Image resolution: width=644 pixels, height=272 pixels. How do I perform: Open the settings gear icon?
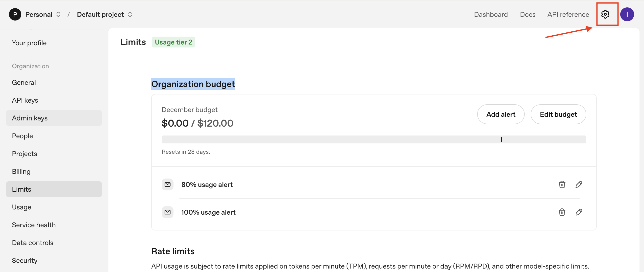click(605, 15)
